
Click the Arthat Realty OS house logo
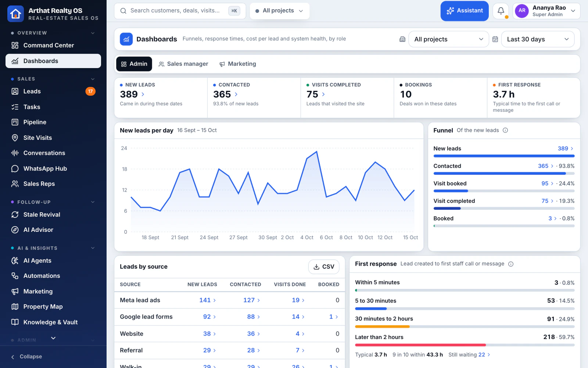15,14
